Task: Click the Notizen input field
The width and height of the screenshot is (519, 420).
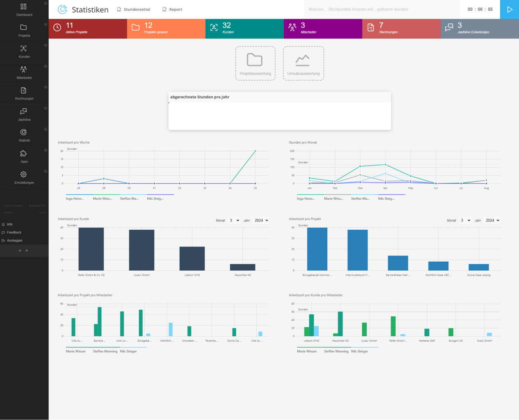Action: pyautogui.click(x=382, y=9)
